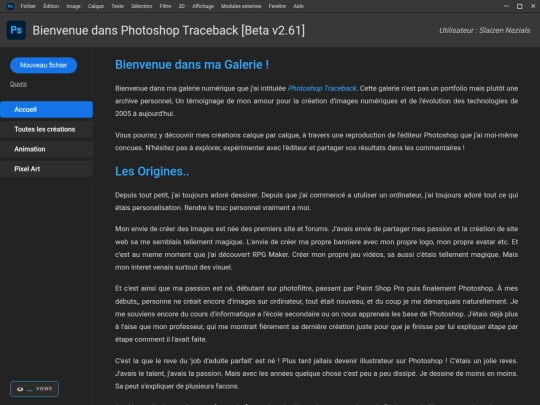Screen dimensions: 540x405
Task: Open the Calque menu
Action: pyautogui.click(x=96, y=6)
